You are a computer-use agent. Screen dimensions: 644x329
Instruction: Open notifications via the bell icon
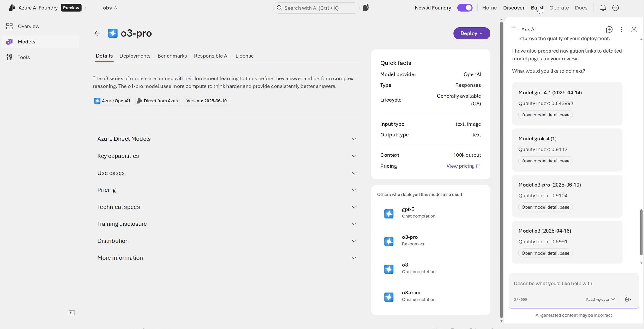click(x=603, y=8)
